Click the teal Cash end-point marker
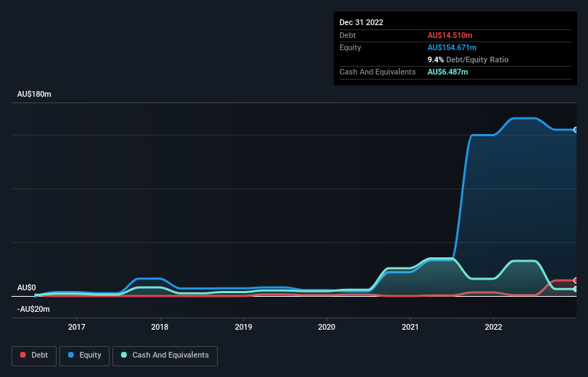 [576, 290]
